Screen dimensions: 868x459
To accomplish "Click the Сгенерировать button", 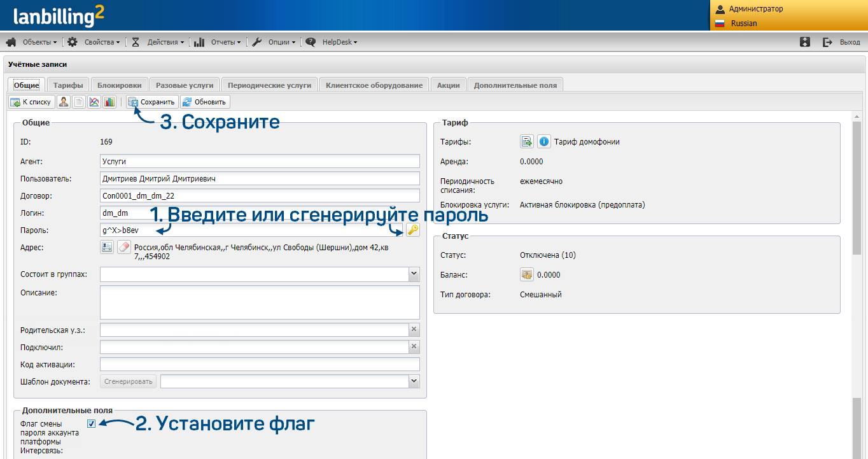I will click(x=128, y=381).
